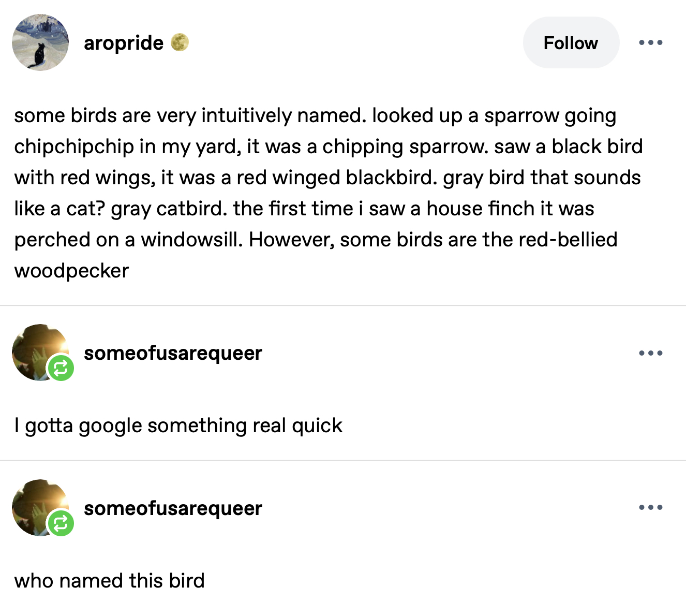Click the 'who named this bird' text
686x616 pixels.
109,581
